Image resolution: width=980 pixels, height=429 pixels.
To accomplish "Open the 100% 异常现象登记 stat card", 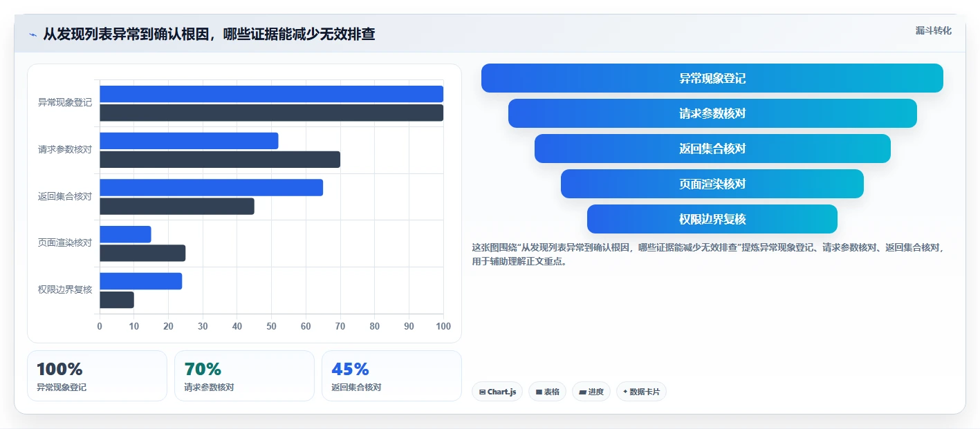I will coord(97,376).
